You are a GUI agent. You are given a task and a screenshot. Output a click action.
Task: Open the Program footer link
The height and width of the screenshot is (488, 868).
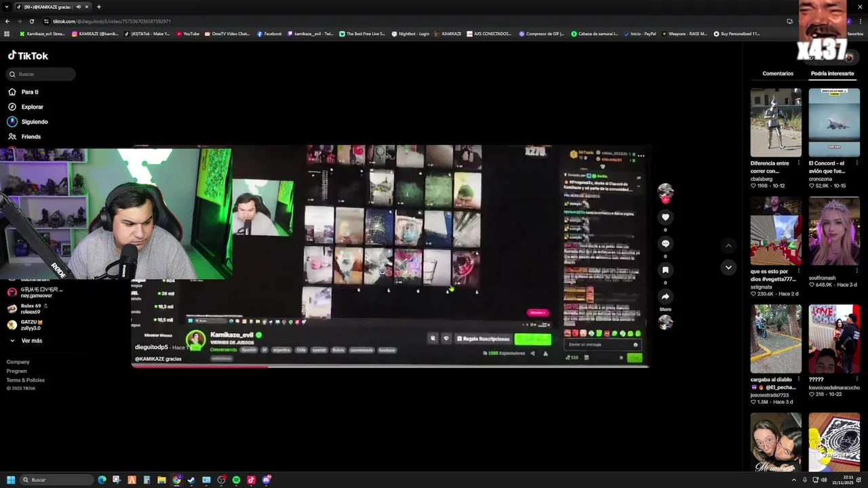point(17,371)
